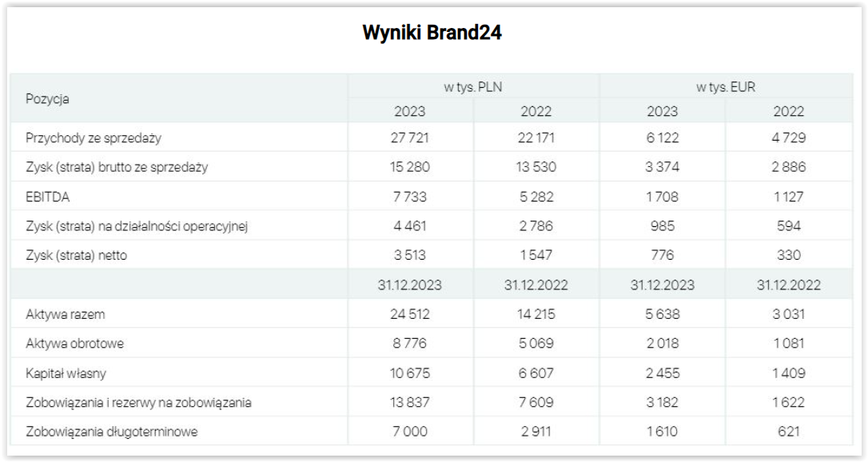The image size is (868, 462).
Task: Click the value "985"
Action: 662,225
